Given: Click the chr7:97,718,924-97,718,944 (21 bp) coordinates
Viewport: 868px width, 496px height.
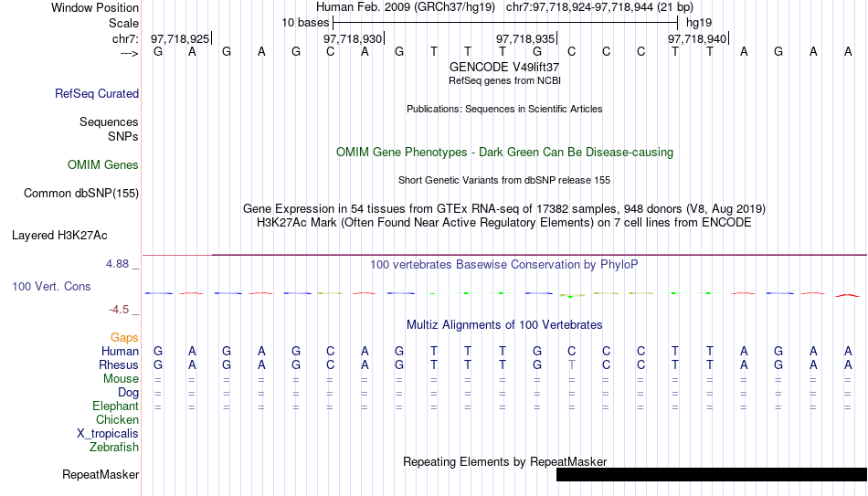Looking at the screenshot, I should coord(599,7).
